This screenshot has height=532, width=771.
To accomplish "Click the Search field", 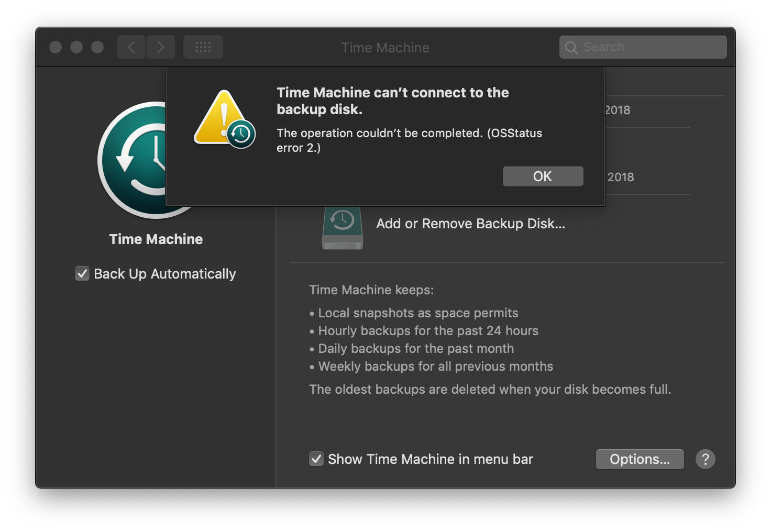I will coord(643,47).
